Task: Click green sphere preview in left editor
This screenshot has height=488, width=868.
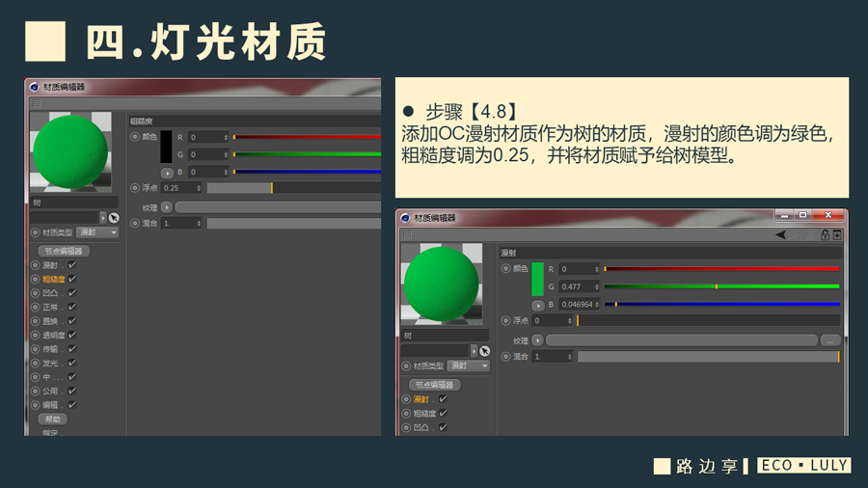Action: coord(70,151)
